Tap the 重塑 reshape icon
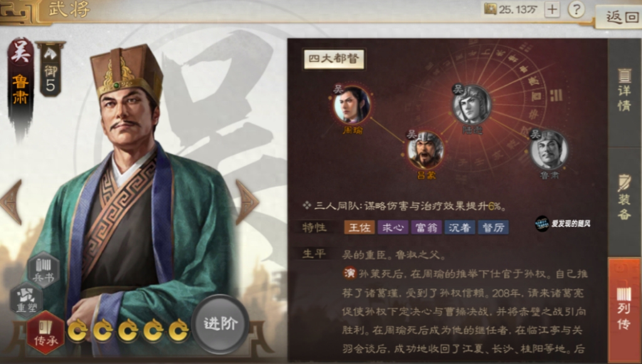642x364 pixels. [x=26, y=299]
